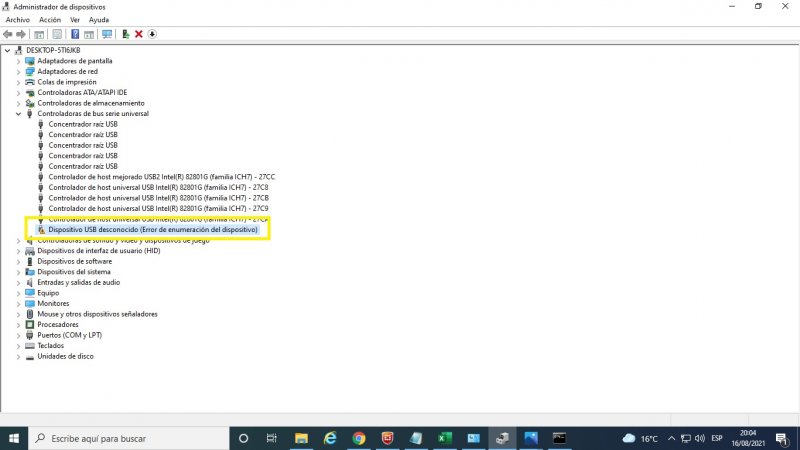
Task: Launch Internet Explorer from the taskbar
Action: point(330,438)
